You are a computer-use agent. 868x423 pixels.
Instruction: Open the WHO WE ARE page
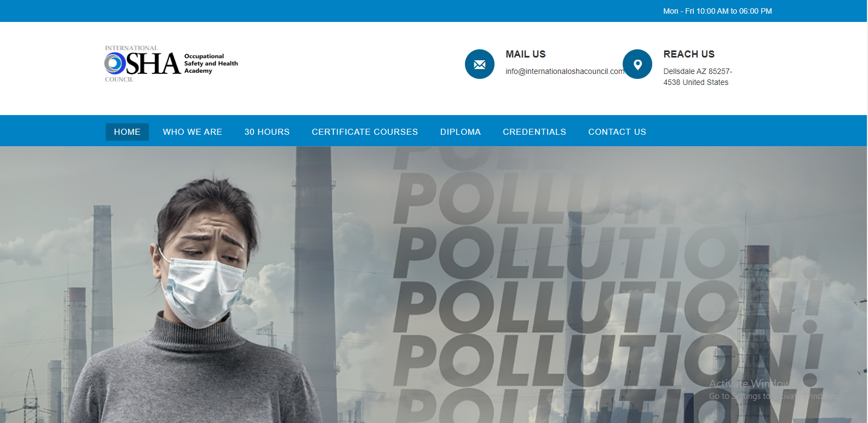(x=192, y=132)
